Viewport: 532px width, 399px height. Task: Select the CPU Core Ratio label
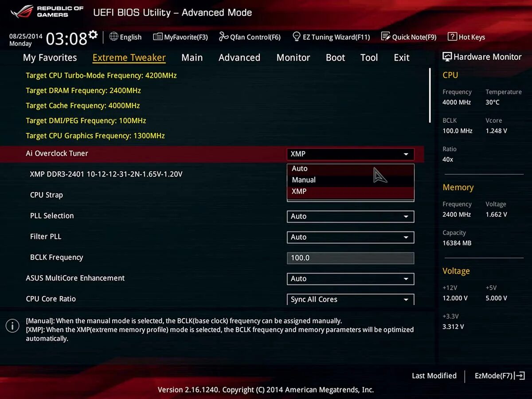pyautogui.click(x=51, y=299)
